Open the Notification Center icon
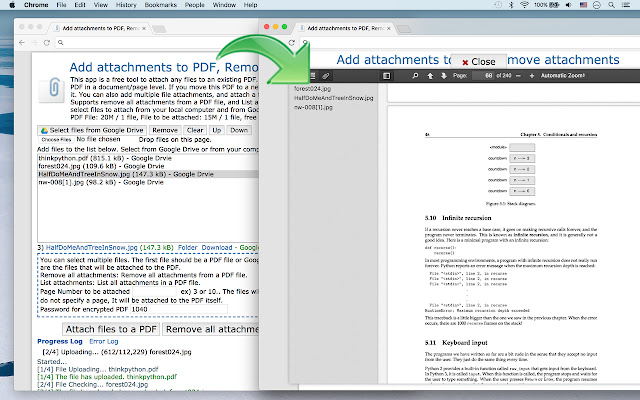The image size is (640, 400). 626,5
